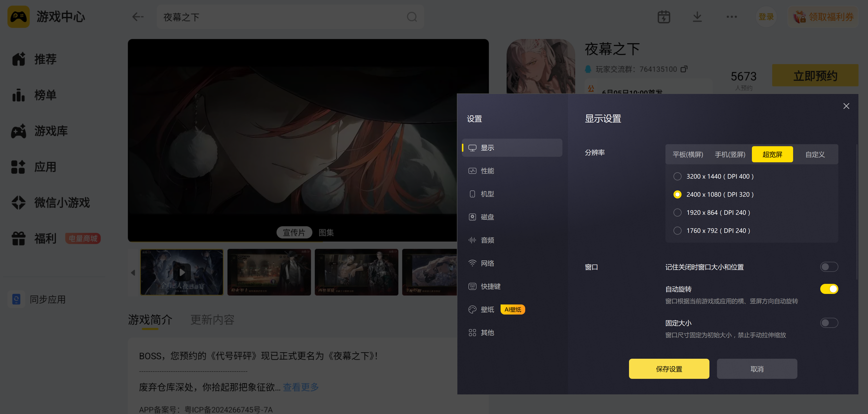Click the AI壁纸 badge
Viewport: 868px width, 414px height.
(x=512, y=309)
